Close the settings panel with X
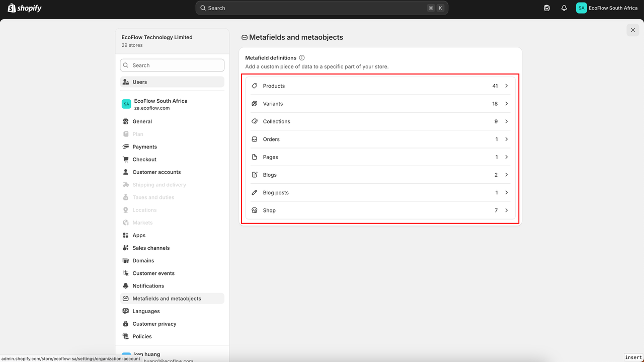The image size is (644, 362). 633,30
